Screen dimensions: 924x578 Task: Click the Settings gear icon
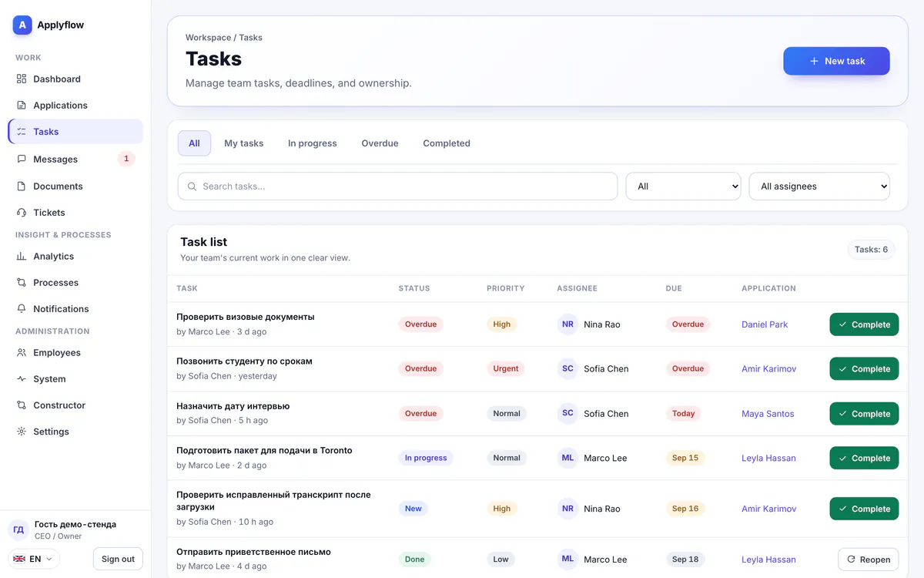(x=22, y=432)
